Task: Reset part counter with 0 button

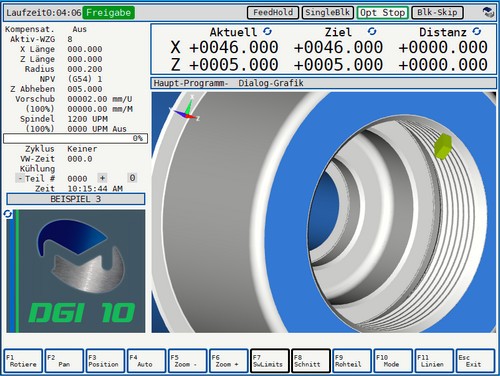Action: click(132, 178)
